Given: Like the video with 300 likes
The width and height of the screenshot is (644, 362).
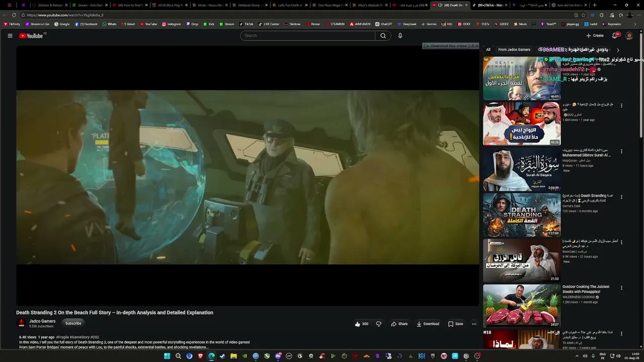Looking at the screenshot, I should click(361, 324).
